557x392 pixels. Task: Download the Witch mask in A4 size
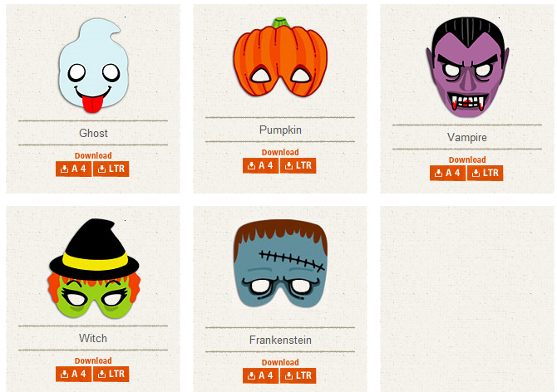pos(73,374)
